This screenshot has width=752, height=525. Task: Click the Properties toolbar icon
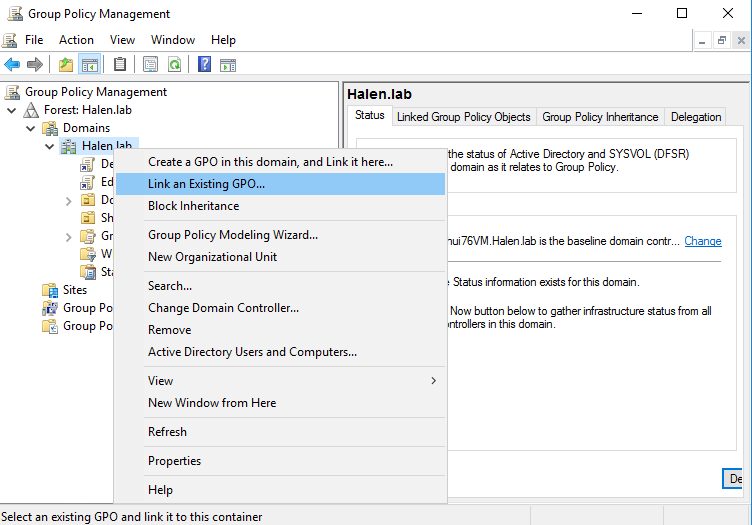[150, 64]
